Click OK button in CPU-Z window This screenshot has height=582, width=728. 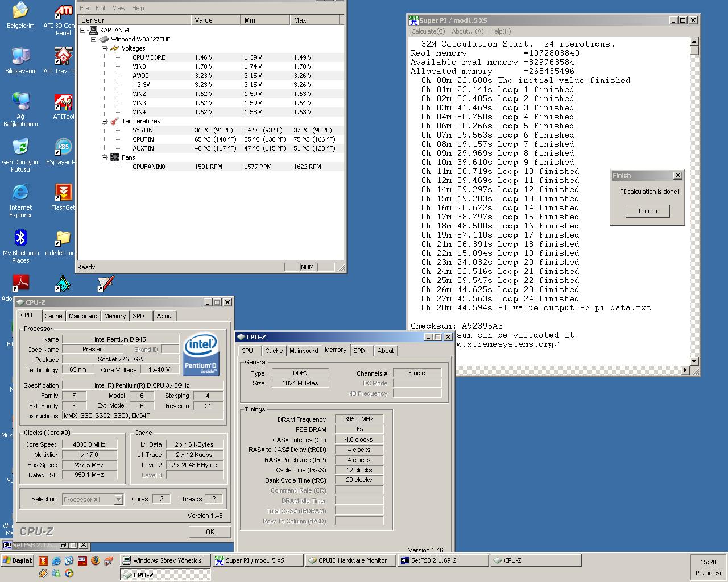coord(210,532)
